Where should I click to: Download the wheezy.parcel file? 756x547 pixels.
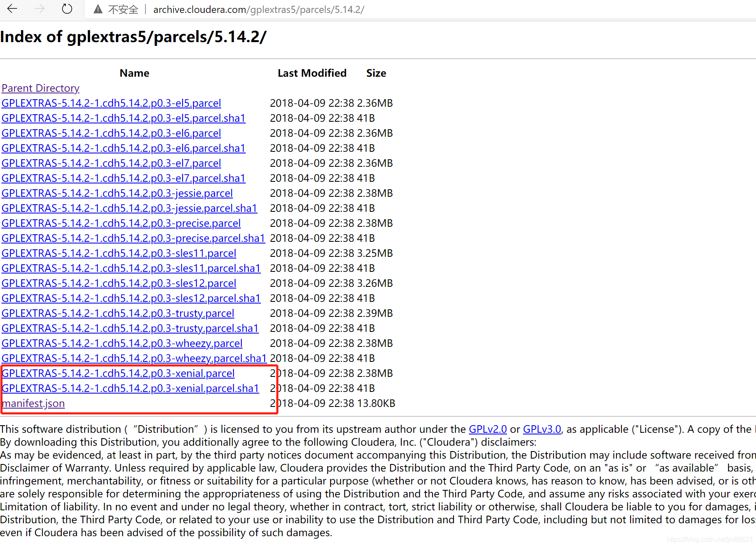pyautogui.click(x=122, y=344)
